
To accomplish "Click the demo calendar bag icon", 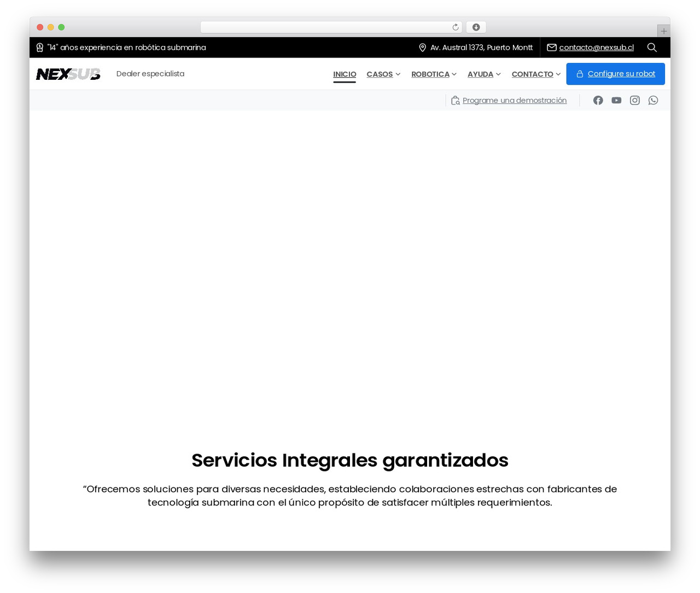I will [x=455, y=100].
